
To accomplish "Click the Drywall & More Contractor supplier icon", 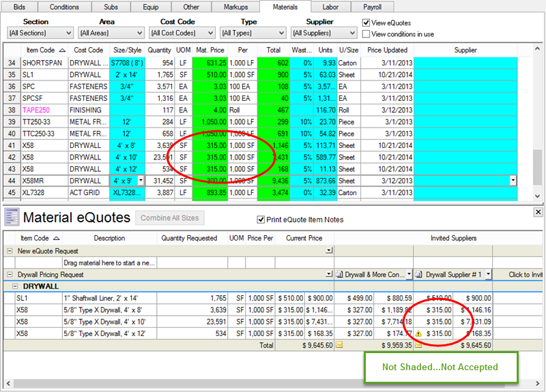I will 339,275.
